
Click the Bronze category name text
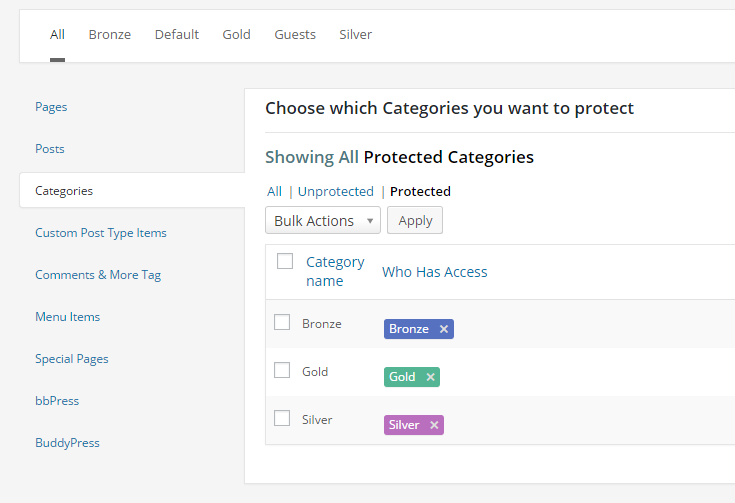322,324
